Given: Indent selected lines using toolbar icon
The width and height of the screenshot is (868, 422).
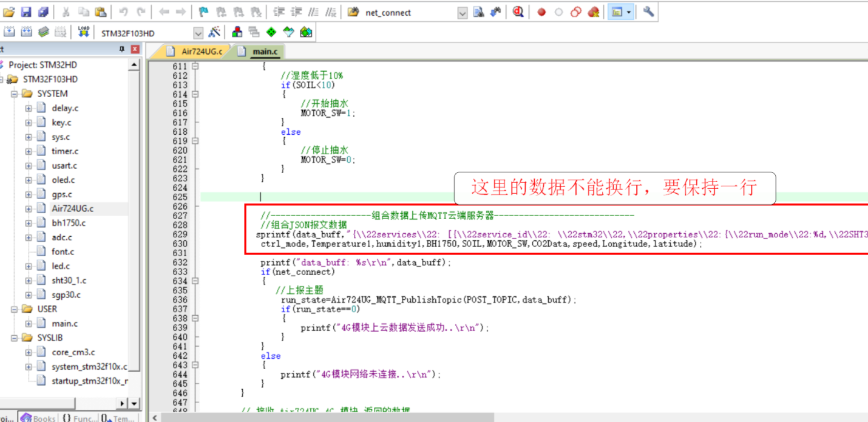Looking at the screenshot, I should click(279, 12).
